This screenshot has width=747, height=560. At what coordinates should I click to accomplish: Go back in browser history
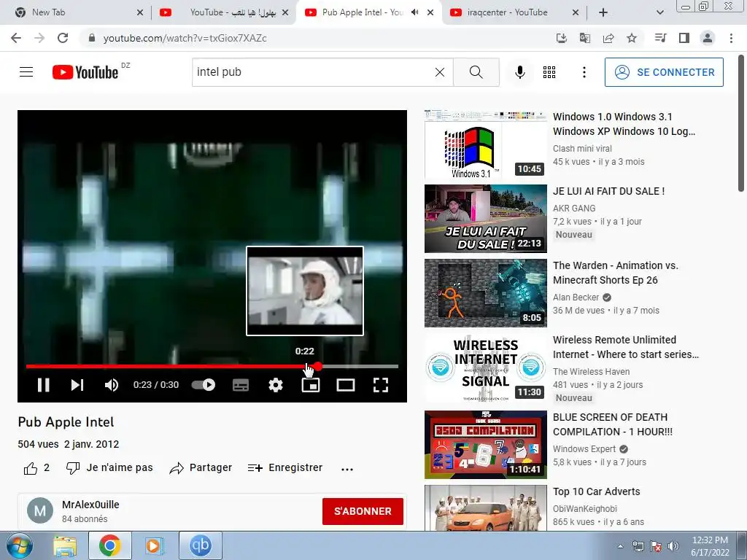pos(16,38)
